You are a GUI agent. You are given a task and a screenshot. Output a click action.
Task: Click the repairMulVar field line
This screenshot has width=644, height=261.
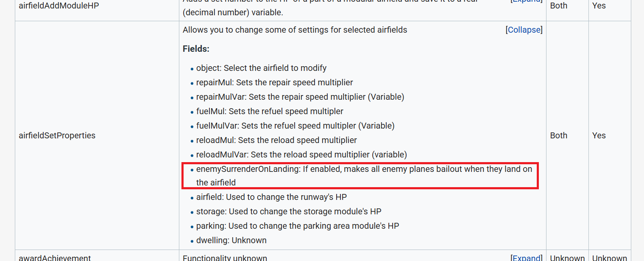tap(300, 97)
